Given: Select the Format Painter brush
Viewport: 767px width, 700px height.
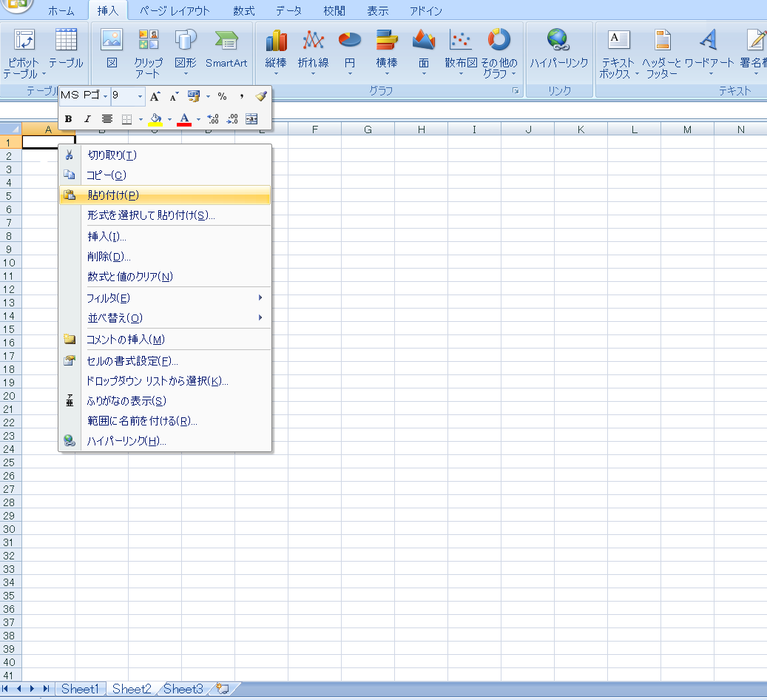Looking at the screenshot, I should (261, 96).
